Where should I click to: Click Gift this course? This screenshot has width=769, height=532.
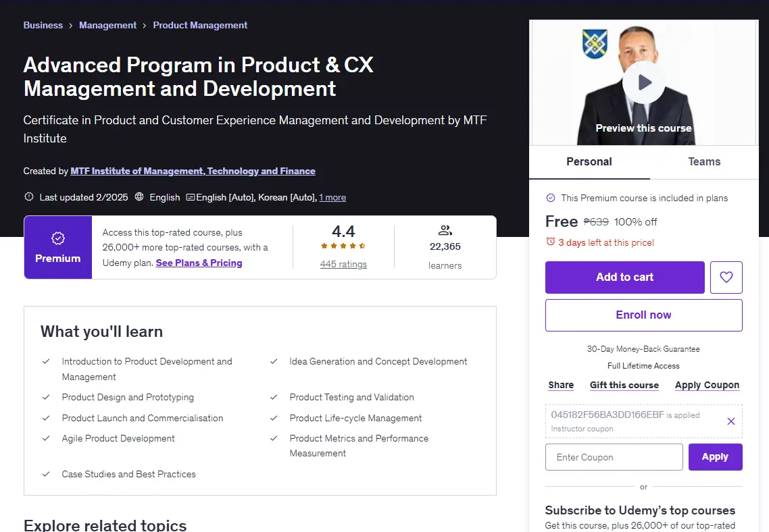(624, 385)
